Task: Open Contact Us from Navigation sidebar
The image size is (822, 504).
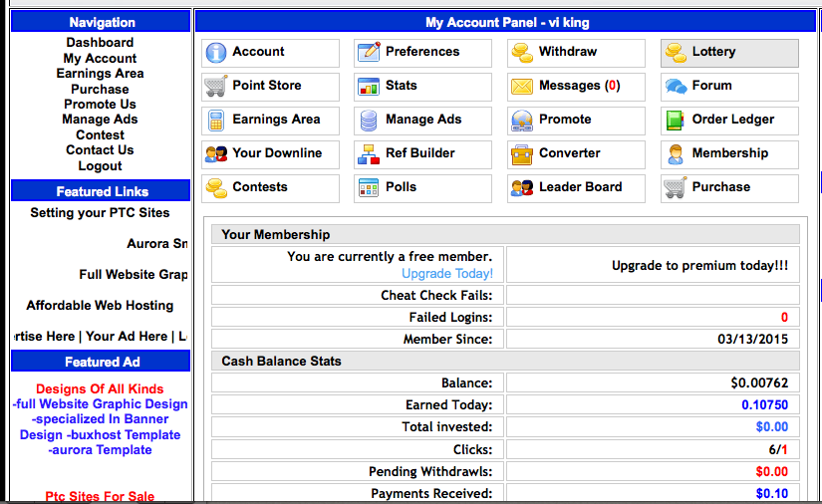Action: pyautogui.click(x=100, y=150)
